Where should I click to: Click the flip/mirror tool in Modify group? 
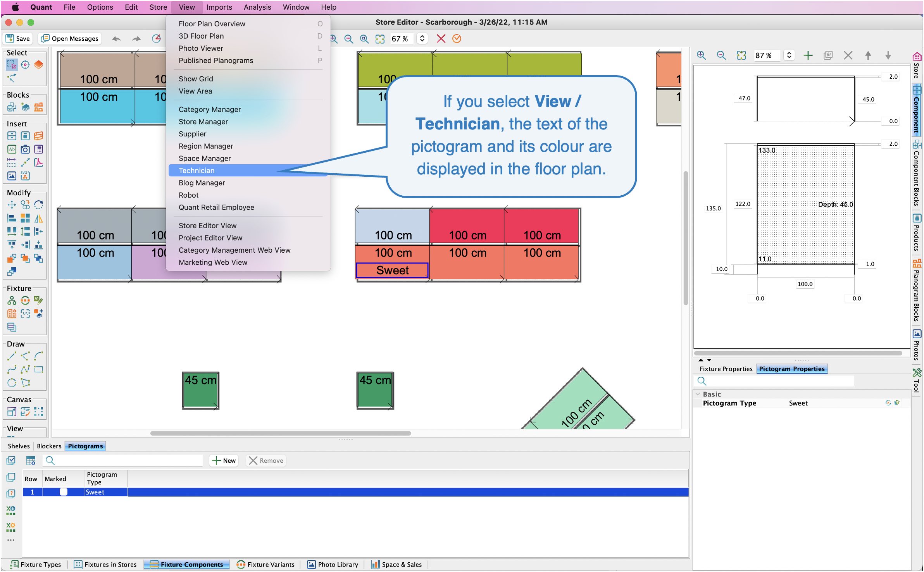pyautogui.click(x=38, y=218)
